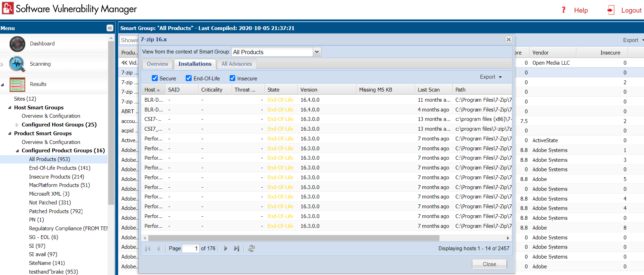Switch to the All Advisories tab
The width and height of the screenshot is (644, 275).
(236, 64)
